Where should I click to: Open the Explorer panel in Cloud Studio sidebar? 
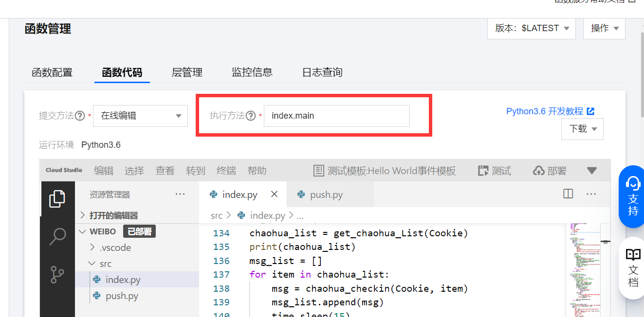pos(57,198)
